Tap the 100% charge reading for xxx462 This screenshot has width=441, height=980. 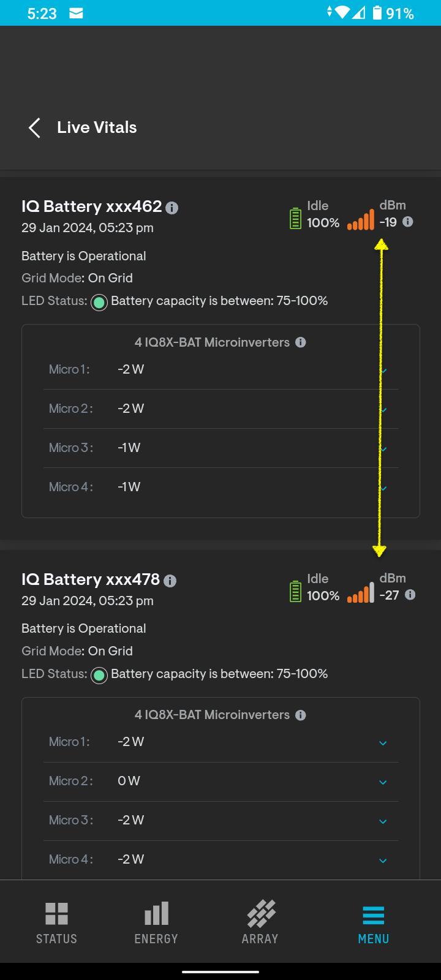point(323,224)
